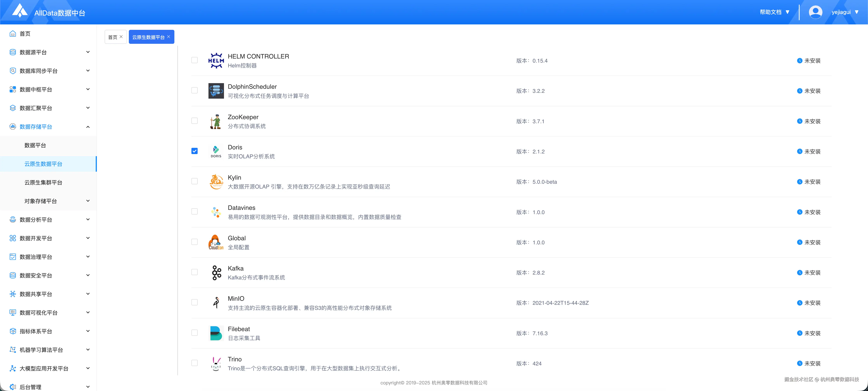Click the ZooKeeper mascot icon

pos(216,121)
